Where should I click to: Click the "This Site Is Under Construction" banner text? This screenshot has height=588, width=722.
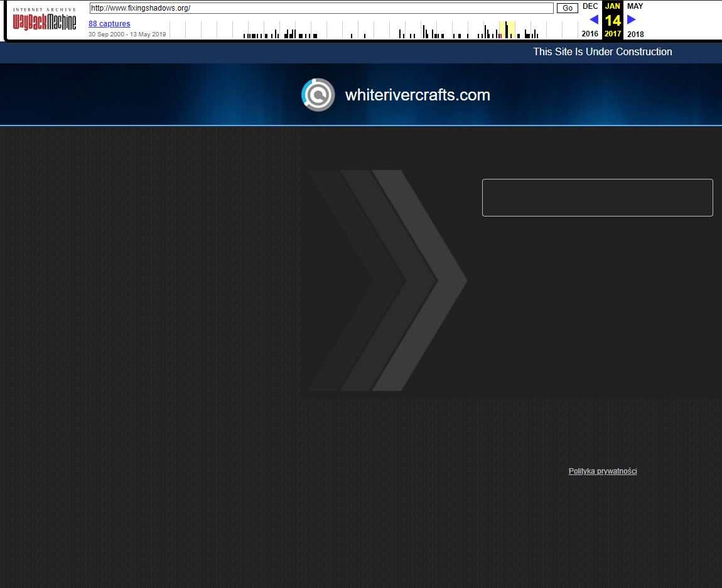point(602,52)
